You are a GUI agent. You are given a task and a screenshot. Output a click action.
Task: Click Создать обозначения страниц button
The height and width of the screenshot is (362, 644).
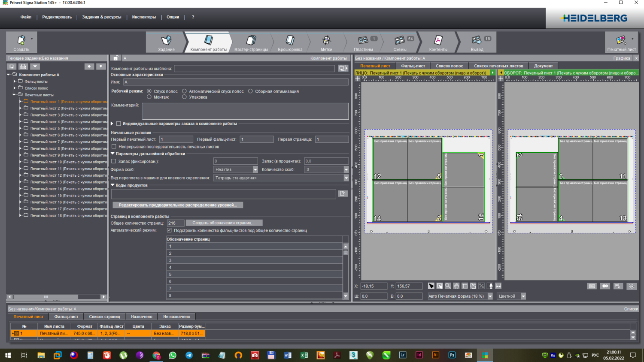pyautogui.click(x=224, y=223)
